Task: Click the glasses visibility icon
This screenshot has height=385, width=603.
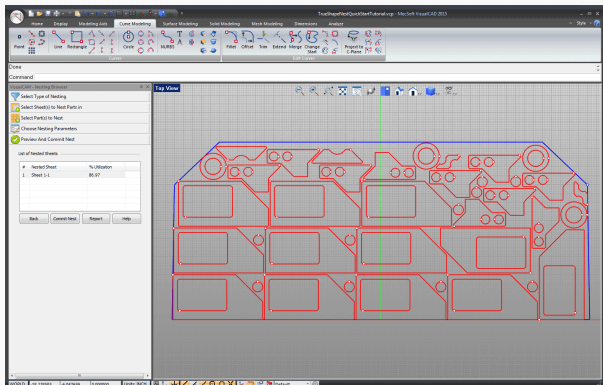Action: pyautogui.click(x=449, y=91)
